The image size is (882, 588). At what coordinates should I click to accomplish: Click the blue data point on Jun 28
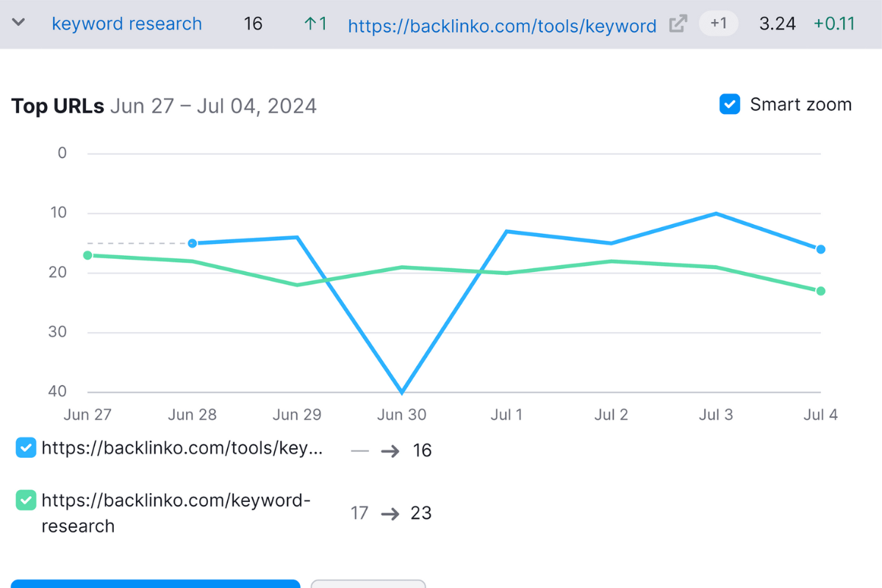click(193, 243)
